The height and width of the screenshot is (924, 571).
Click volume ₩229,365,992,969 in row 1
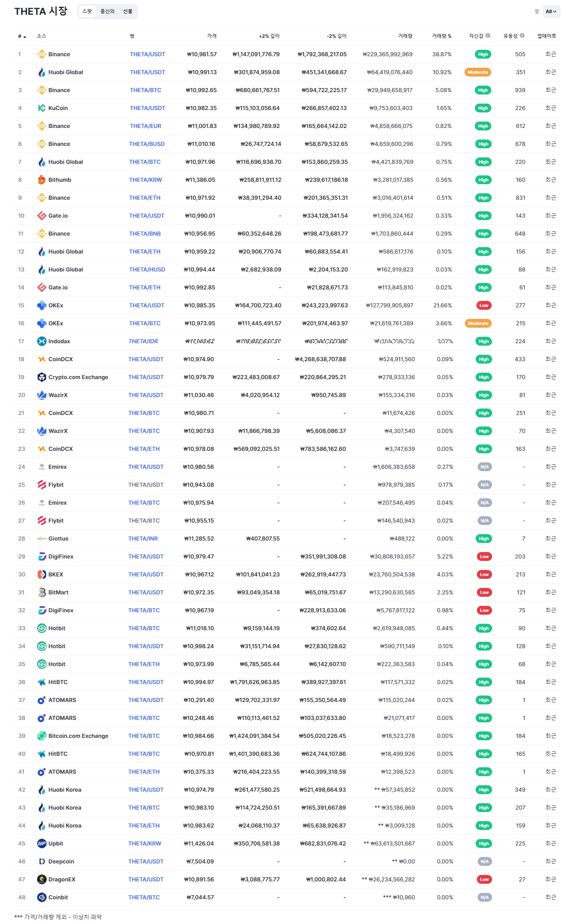[388, 54]
